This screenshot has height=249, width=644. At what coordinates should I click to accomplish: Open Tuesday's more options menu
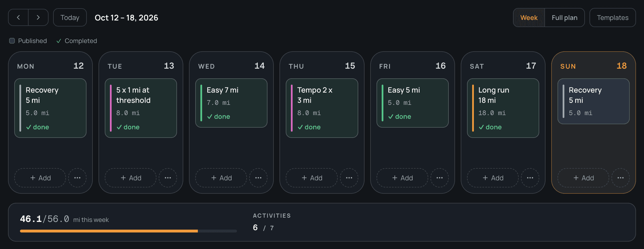click(x=168, y=178)
